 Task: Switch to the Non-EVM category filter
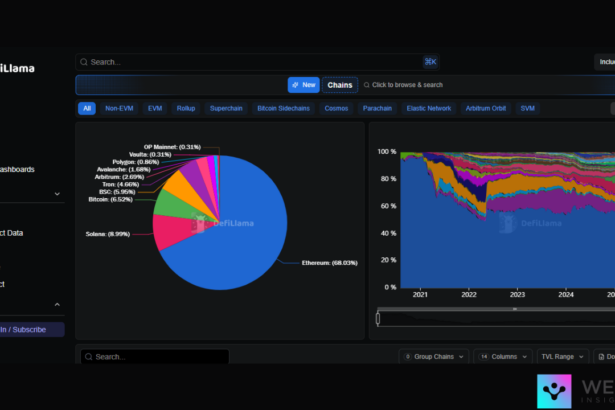[119, 108]
